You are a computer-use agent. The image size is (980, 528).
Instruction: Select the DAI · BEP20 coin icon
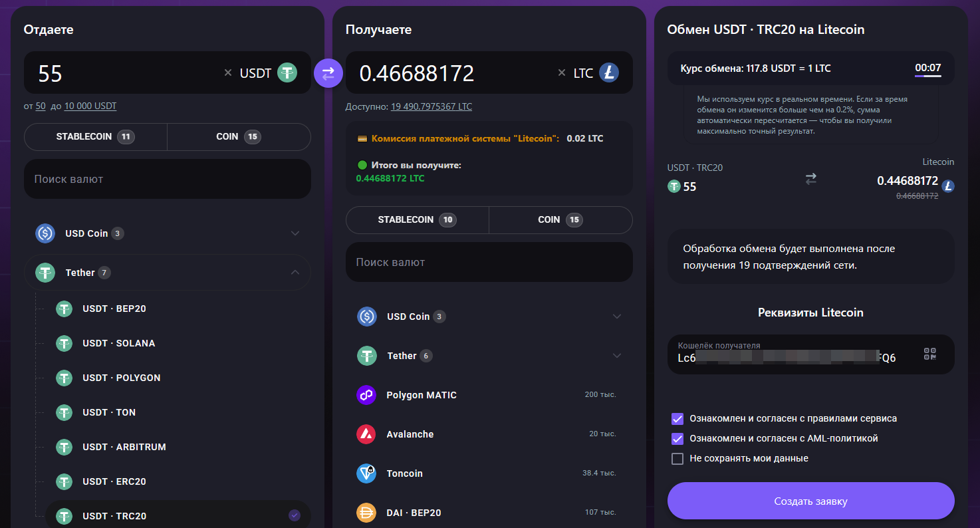coord(366,513)
